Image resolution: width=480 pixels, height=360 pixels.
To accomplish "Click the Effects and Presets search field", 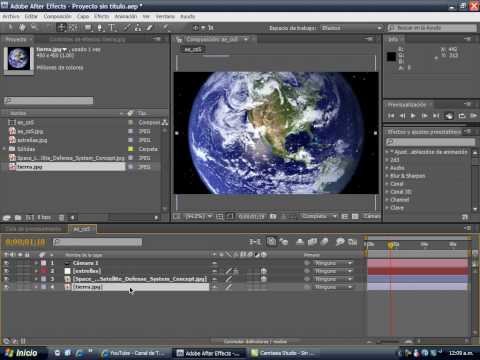I will pyautogui.click(x=431, y=142).
